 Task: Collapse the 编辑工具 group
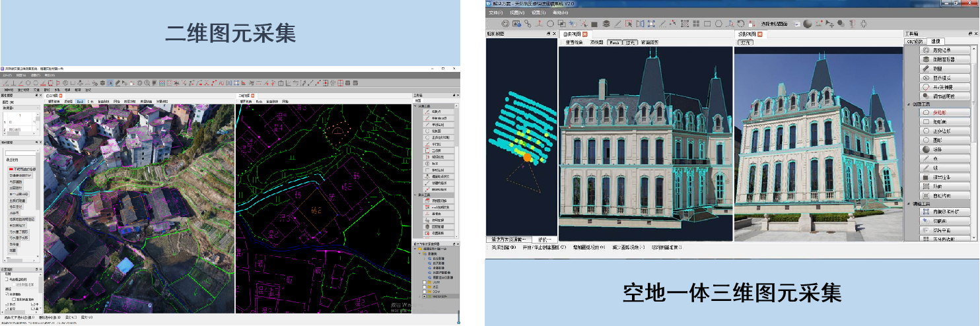tap(909, 205)
